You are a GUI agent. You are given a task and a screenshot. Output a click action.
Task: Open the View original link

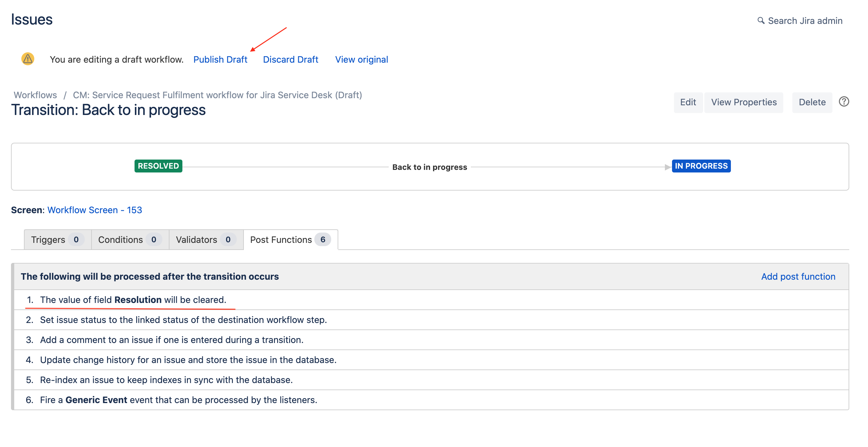tap(361, 59)
